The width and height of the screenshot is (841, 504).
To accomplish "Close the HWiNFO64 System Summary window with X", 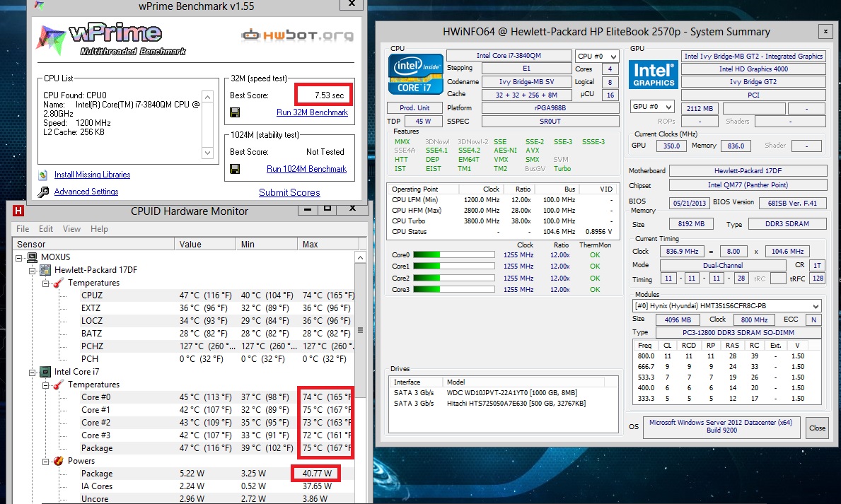I will pyautogui.click(x=825, y=32).
